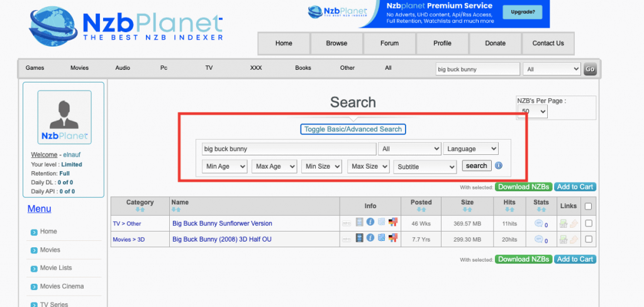
Task: Sort Name column ascending arrow
Action: (179, 209)
